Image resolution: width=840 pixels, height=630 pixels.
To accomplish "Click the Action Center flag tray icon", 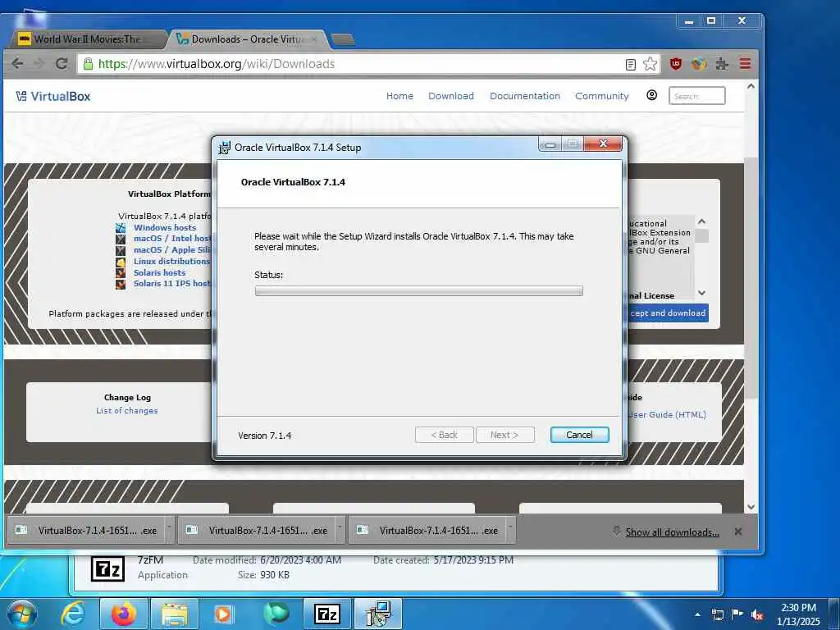I will [737, 614].
